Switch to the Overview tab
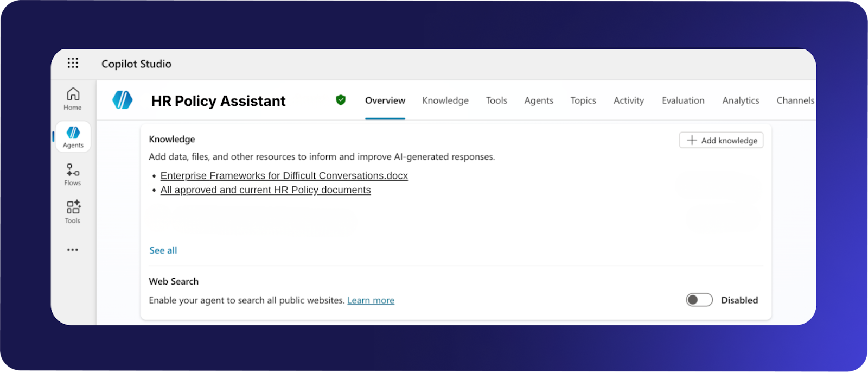The image size is (868, 372). (x=385, y=100)
